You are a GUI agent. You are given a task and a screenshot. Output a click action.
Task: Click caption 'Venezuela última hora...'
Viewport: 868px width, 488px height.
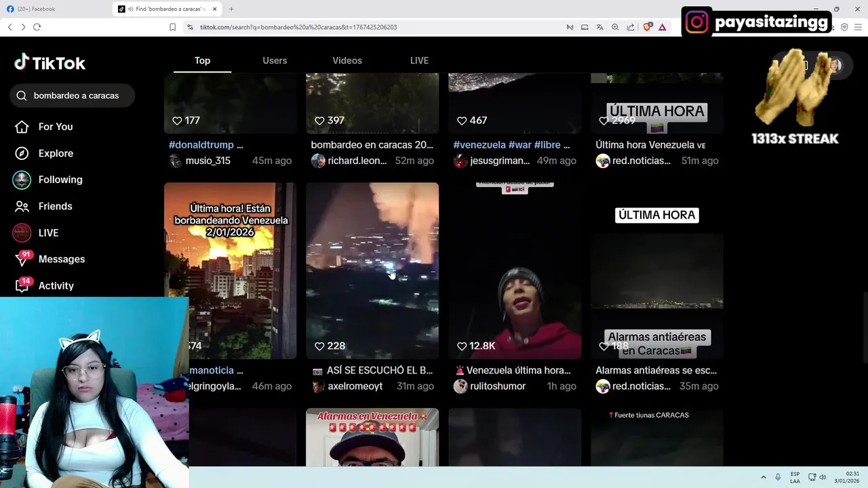(x=513, y=371)
